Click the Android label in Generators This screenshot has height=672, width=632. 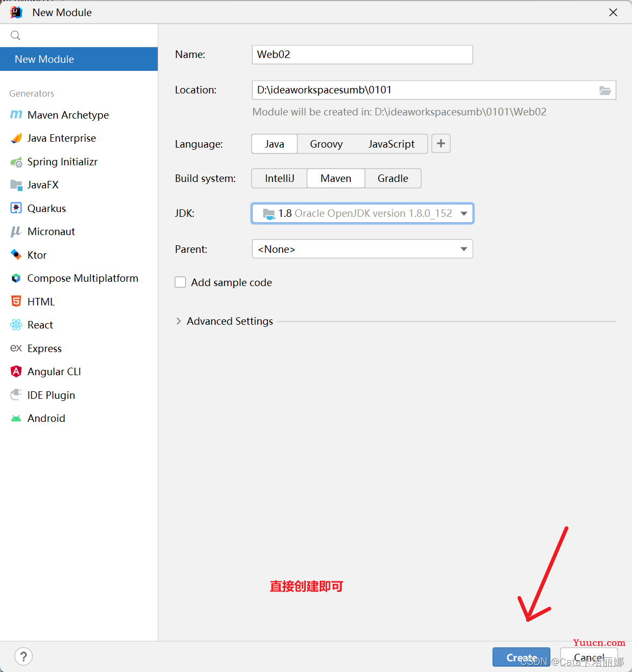[x=46, y=418]
